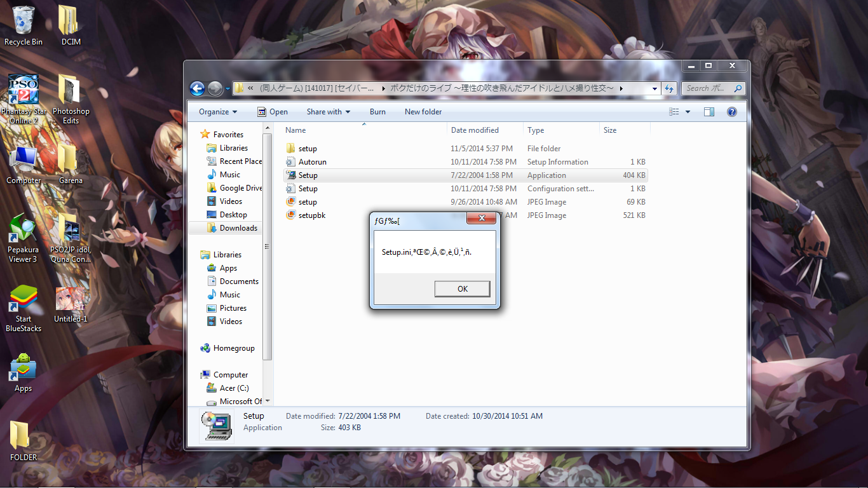This screenshot has height=488, width=868.
Task: Toggle the preview pane icon
Action: click(x=709, y=112)
